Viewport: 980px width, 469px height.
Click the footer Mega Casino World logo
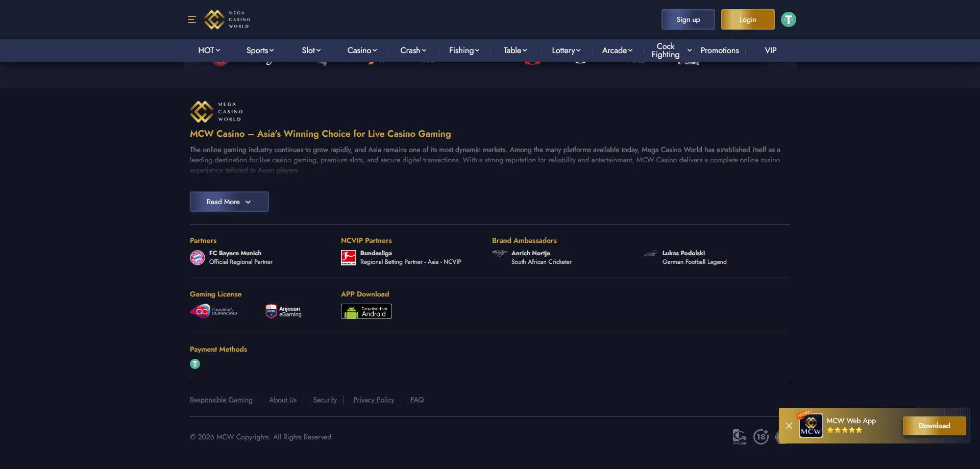coord(216,111)
